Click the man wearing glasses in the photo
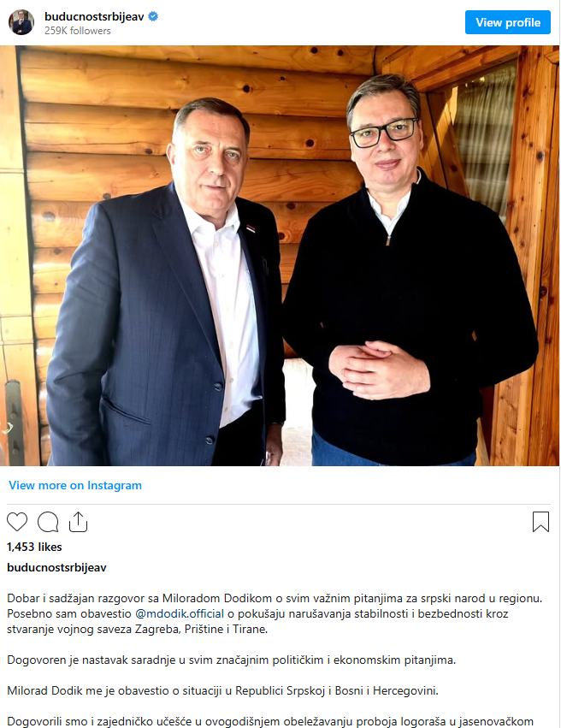This screenshot has width=561, height=728. [404, 279]
